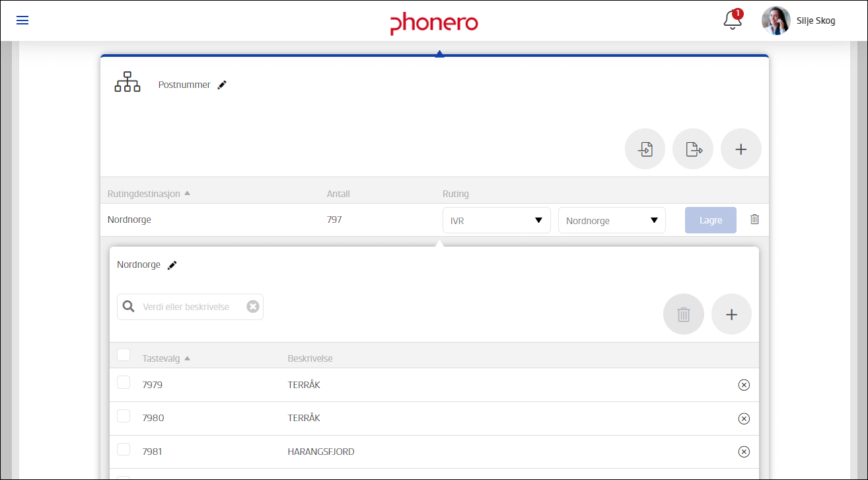Check the box for row 7981
Image resolution: width=868 pixels, height=480 pixels.
point(124,450)
